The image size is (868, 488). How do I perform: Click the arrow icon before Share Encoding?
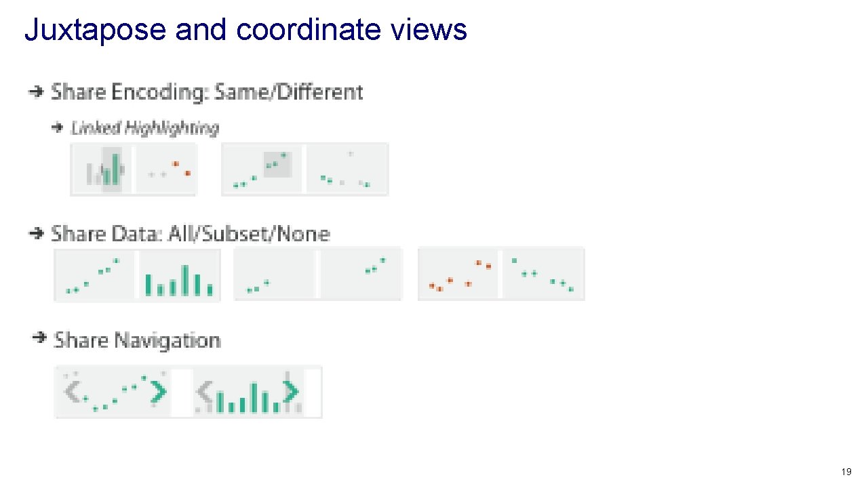pyautogui.click(x=37, y=91)
